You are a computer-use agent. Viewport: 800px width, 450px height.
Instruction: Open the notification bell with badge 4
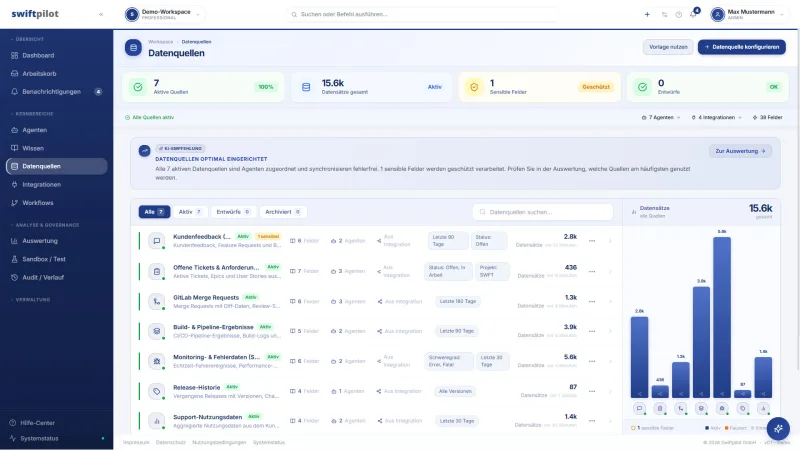[x=693, y=14]
